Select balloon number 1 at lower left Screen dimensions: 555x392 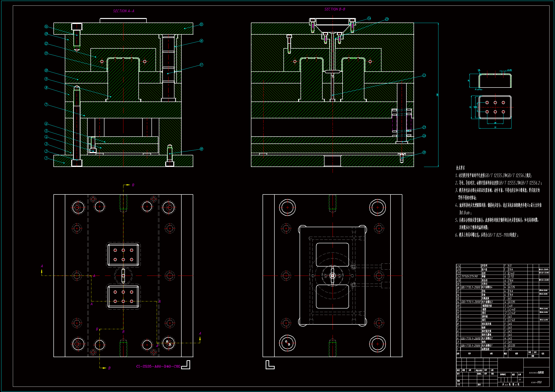(x=46, y=158)
